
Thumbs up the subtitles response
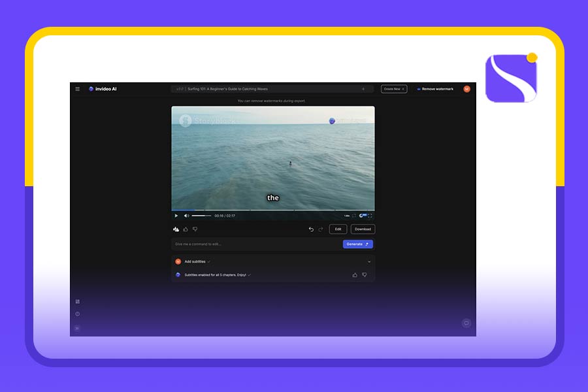(x=355, y=274)
